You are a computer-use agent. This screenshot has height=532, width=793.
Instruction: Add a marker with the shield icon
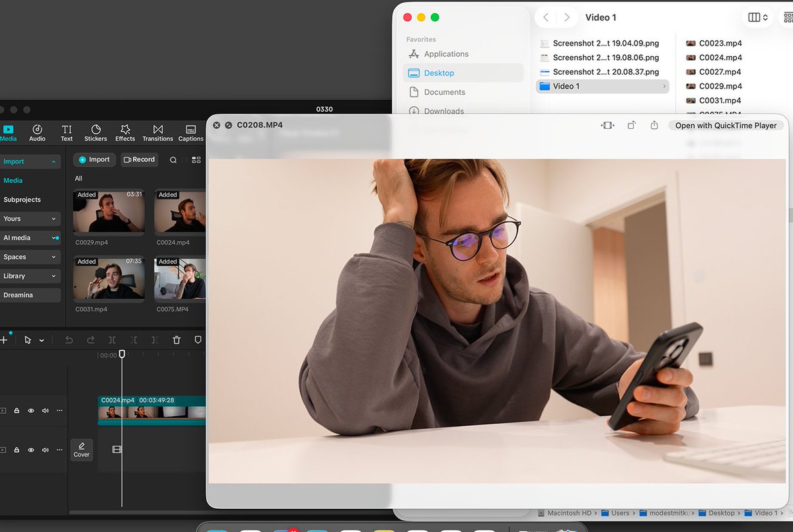coord(198,340)
